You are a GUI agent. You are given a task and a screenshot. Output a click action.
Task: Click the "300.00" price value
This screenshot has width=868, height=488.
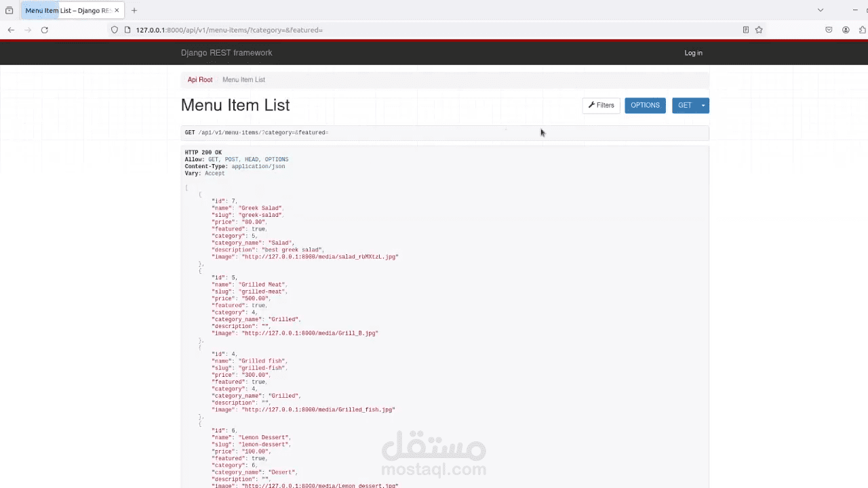(256, 375)
